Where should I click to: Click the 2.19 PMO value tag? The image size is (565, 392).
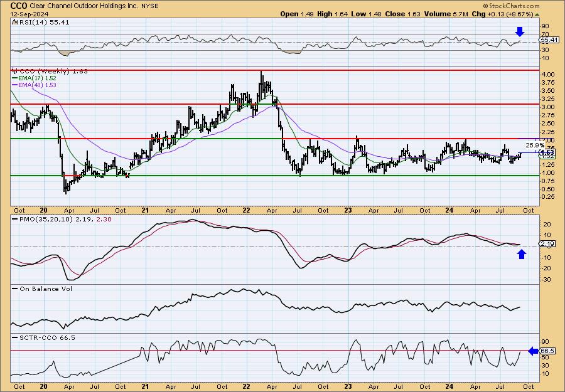click(x=548, y=244)
